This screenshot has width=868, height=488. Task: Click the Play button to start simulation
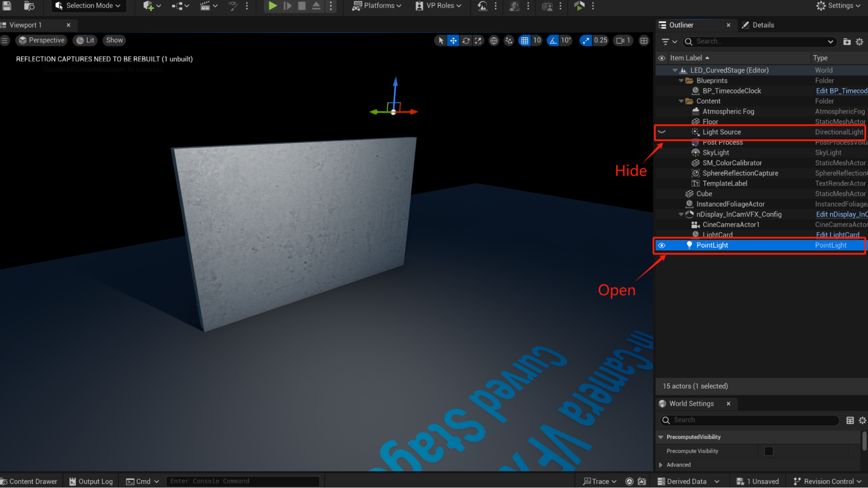point(272,6)
